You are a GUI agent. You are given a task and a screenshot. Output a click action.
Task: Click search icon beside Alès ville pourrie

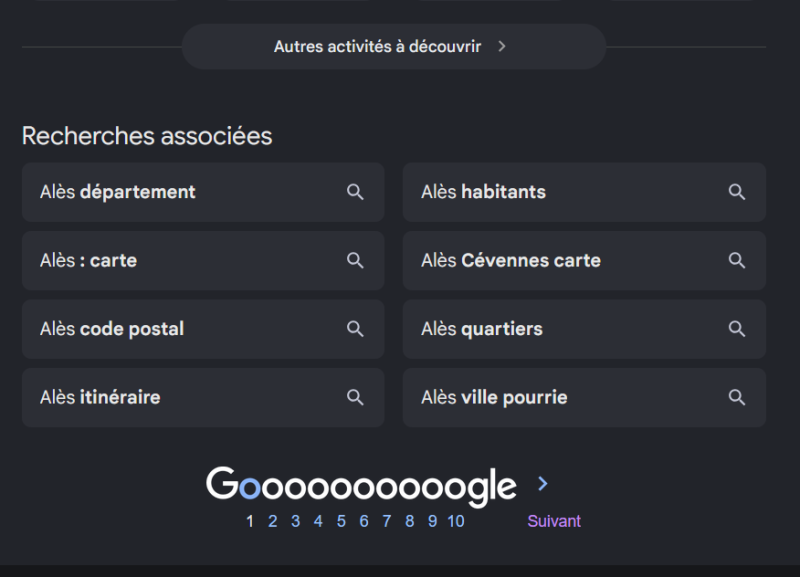pos(737,397)
